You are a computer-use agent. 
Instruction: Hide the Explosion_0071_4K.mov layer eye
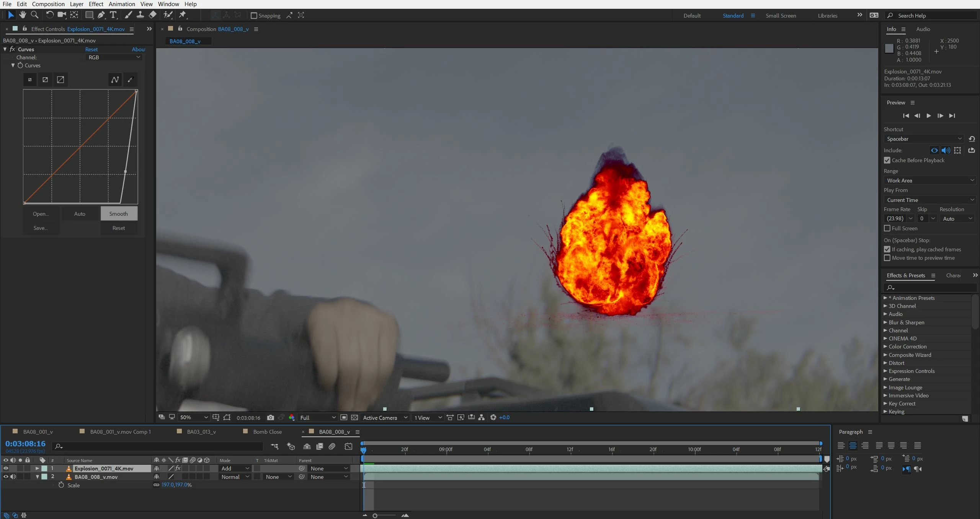pyautogui.click(x=6, y=468)
